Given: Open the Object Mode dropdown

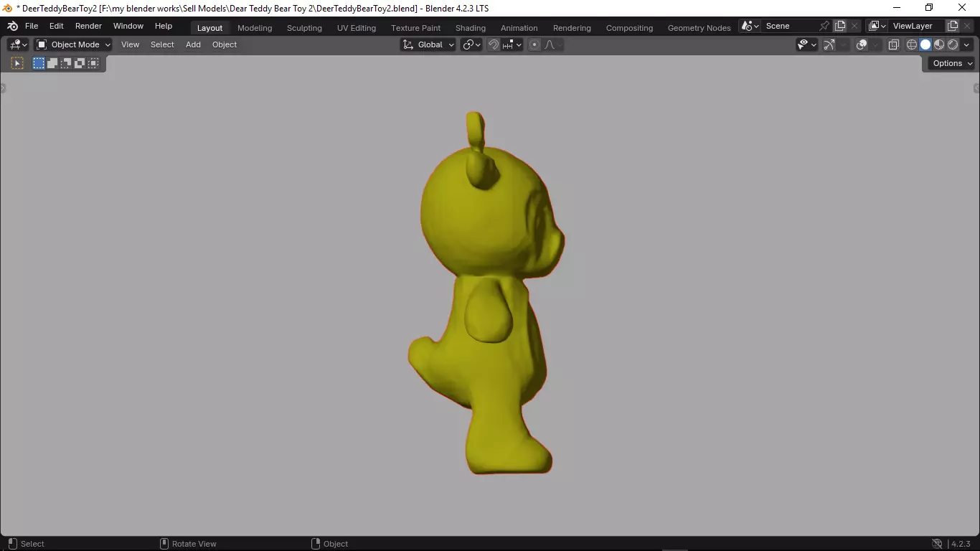Looking at the screenshot, I should [x=73, y=44].
